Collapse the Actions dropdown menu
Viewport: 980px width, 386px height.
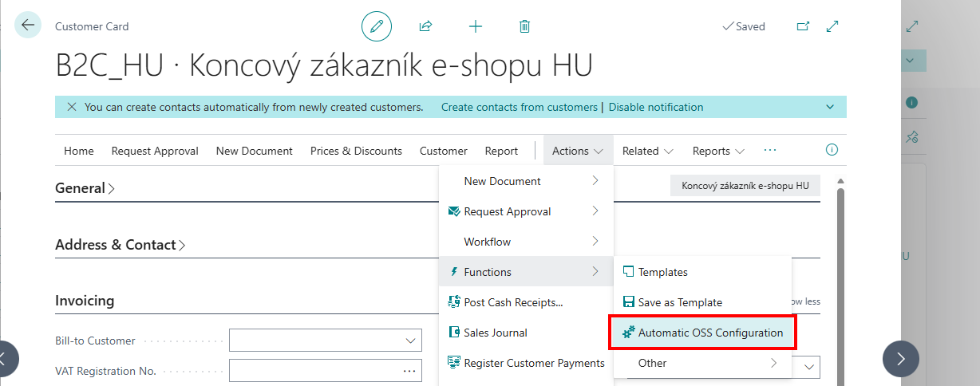click(579, 151)
